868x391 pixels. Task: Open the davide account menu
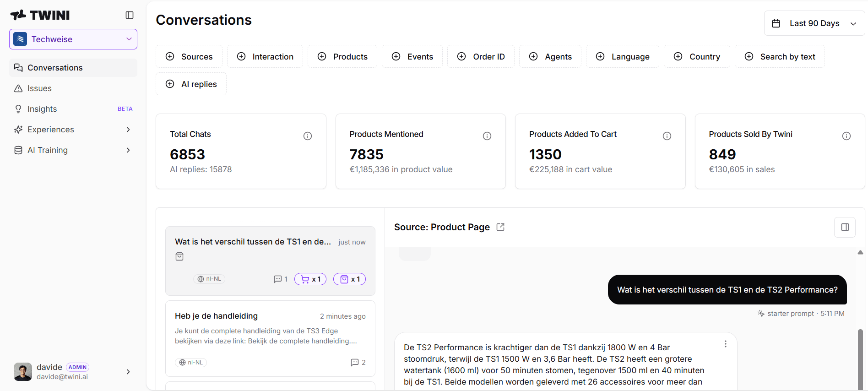(73, 372)
